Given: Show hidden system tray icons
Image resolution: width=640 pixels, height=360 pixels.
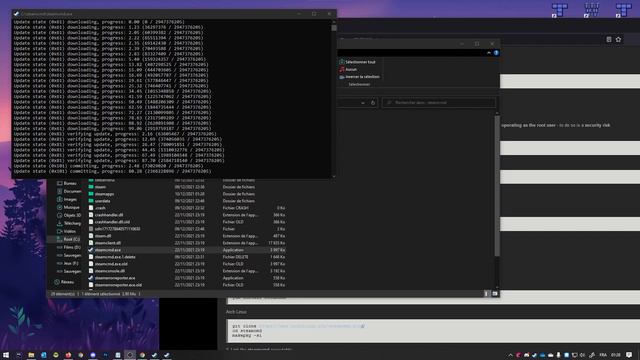Looking at the screenshot, I should tap(510, 356).
